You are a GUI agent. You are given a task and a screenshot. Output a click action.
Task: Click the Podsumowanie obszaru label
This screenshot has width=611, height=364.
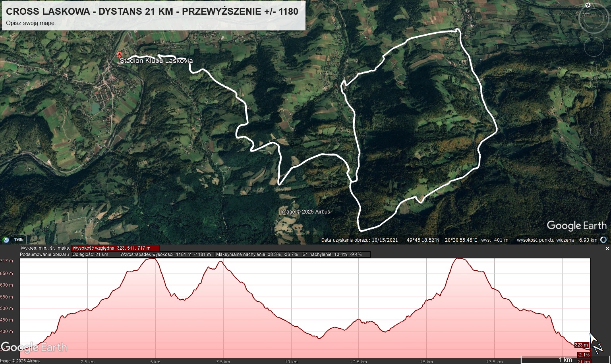click(45, 254)
